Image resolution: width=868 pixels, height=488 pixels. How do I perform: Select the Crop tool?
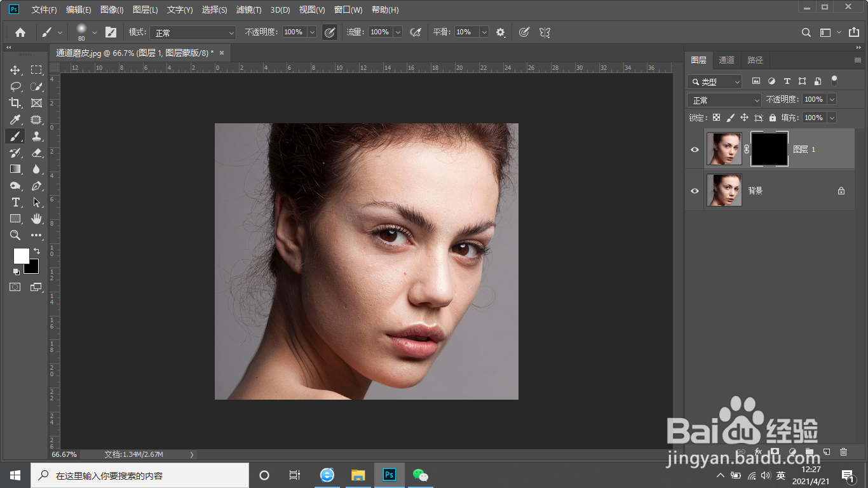click(15, 103)
